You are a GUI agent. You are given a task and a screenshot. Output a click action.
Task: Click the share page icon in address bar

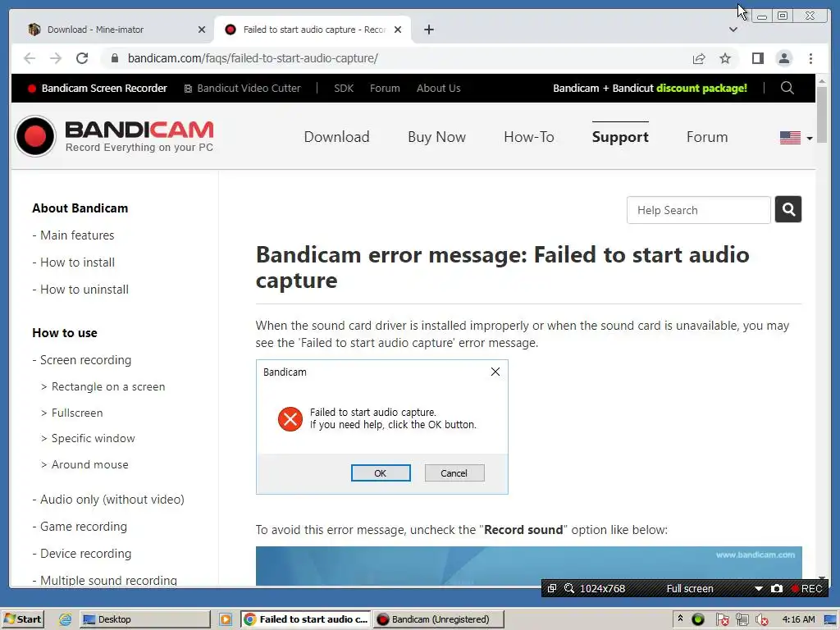699,58
